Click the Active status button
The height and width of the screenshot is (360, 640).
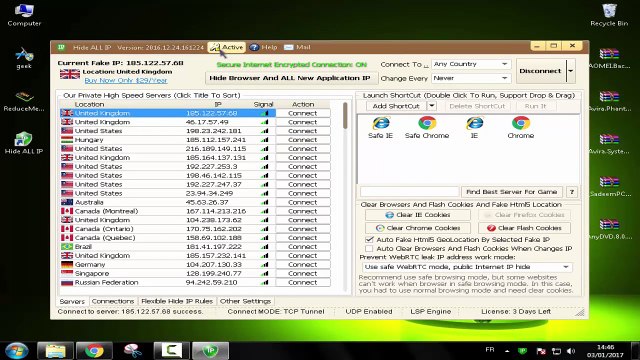pyautogui.click(x=227, y=47)
